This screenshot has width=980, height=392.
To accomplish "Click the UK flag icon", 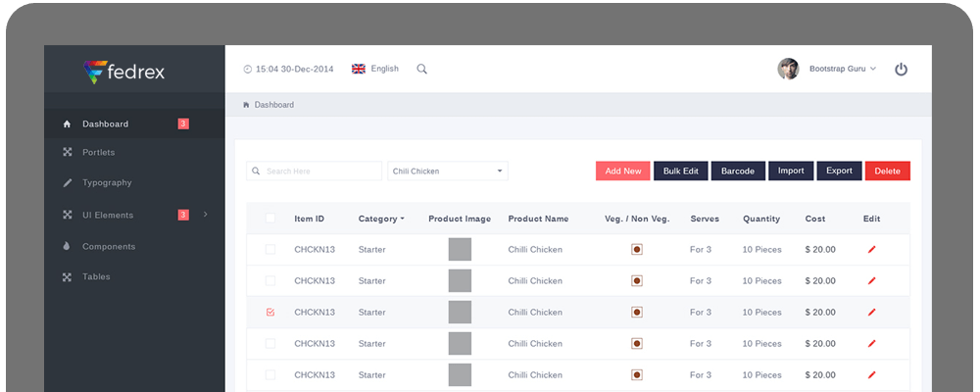I will point(359,69).
